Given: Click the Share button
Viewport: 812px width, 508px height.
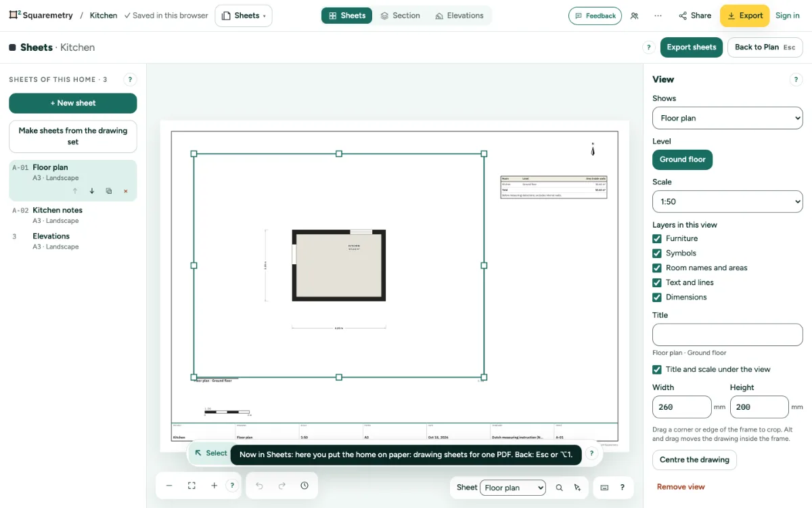Looking at the screenshot, I should tap(694, 16).
